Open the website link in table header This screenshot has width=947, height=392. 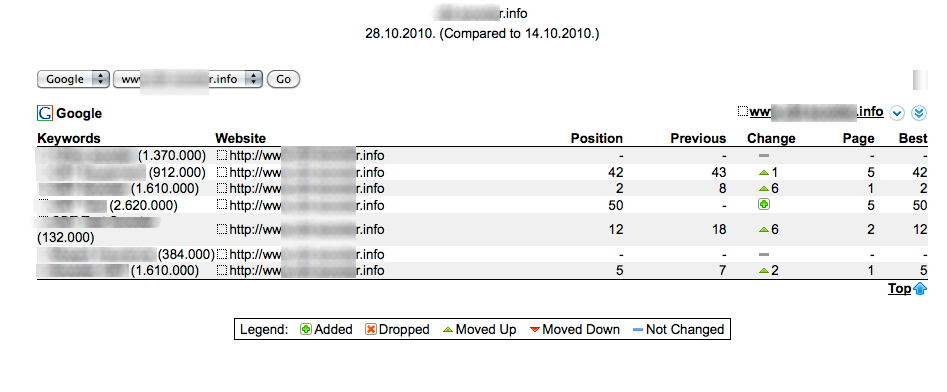pyautogui.click(x=817, y=112)
